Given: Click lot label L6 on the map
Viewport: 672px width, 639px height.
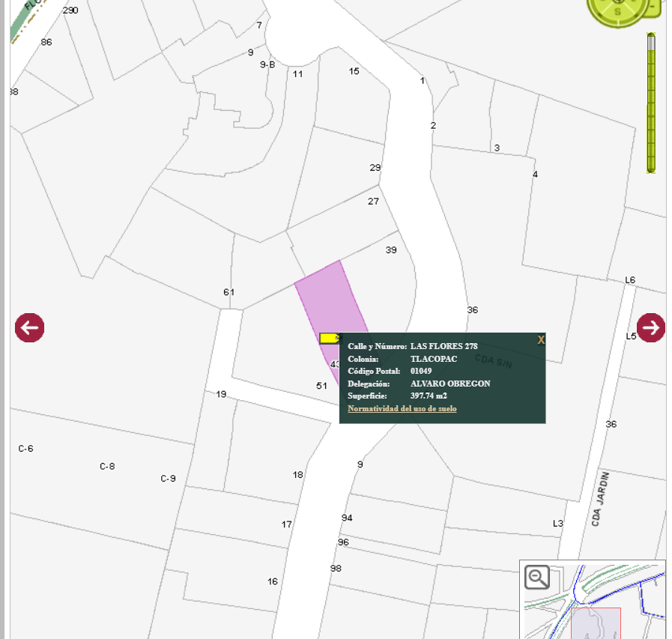Looking at the screenshot, I should coord(630,280).
